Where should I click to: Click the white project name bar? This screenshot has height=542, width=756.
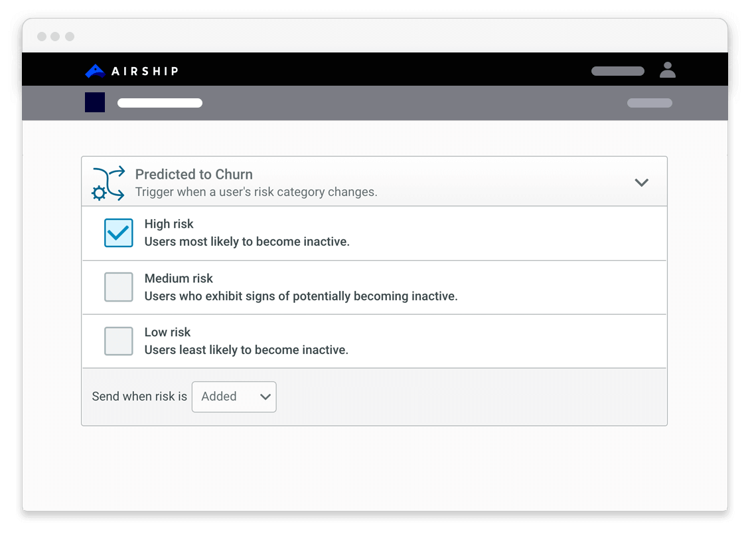(x=160, y=103)
